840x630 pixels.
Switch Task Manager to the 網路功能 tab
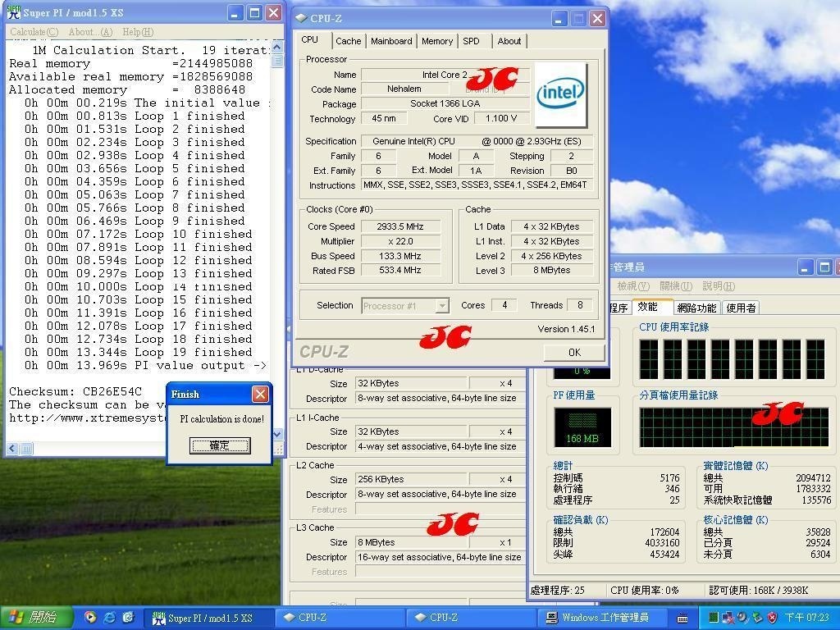pos(696,307)
